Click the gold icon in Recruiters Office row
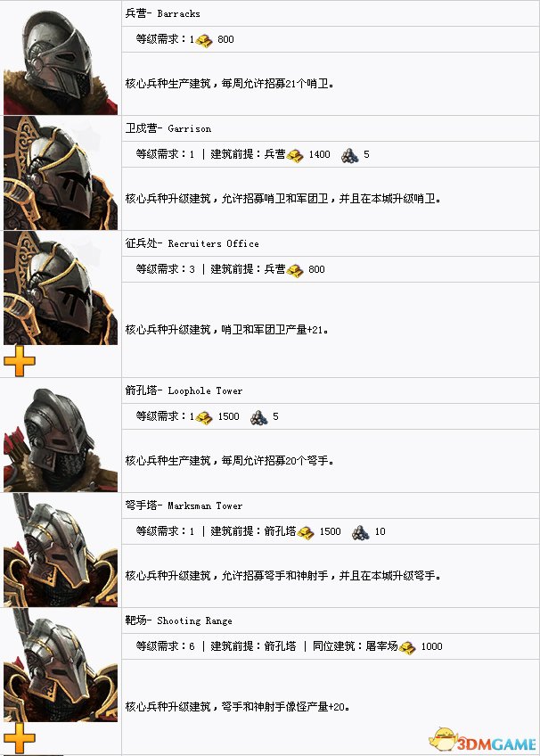Screen dimensions: 540x756 [295, 269]
